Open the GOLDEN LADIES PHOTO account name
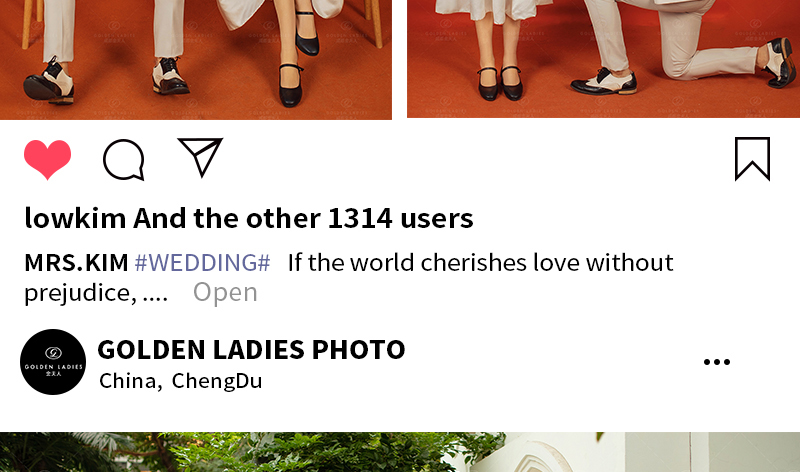This screenshot has width=800, height=472. coord(252,350)
